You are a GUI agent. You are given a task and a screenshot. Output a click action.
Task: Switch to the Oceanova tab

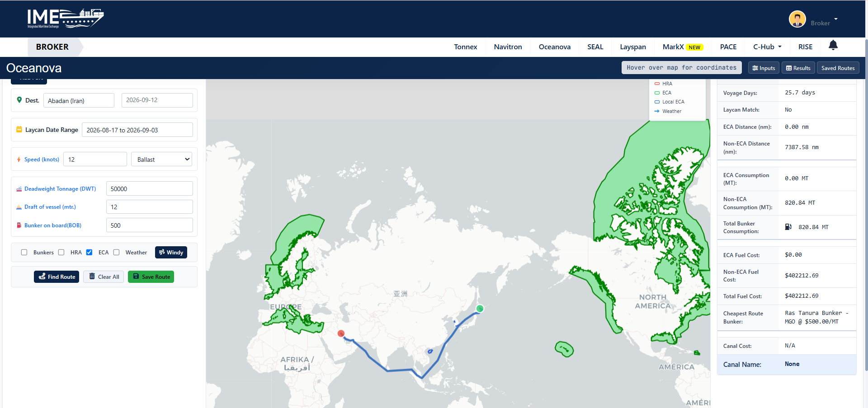click(x=554, y=47)
